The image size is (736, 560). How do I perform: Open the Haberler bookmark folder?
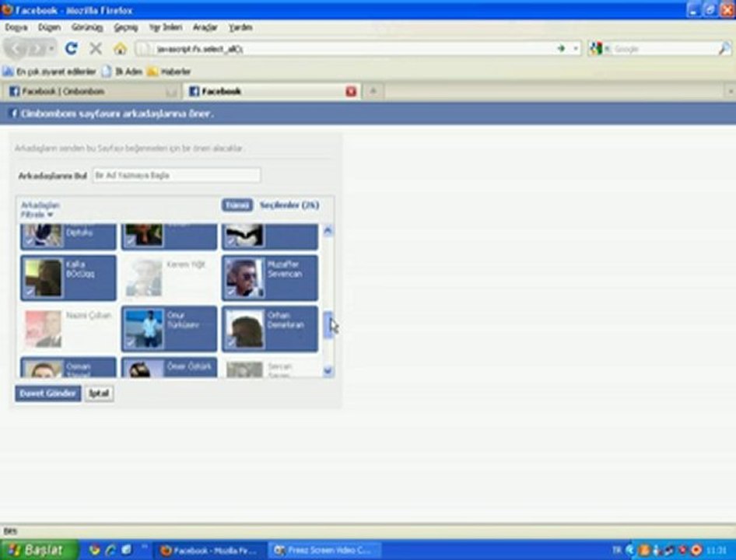pos(169,72)
